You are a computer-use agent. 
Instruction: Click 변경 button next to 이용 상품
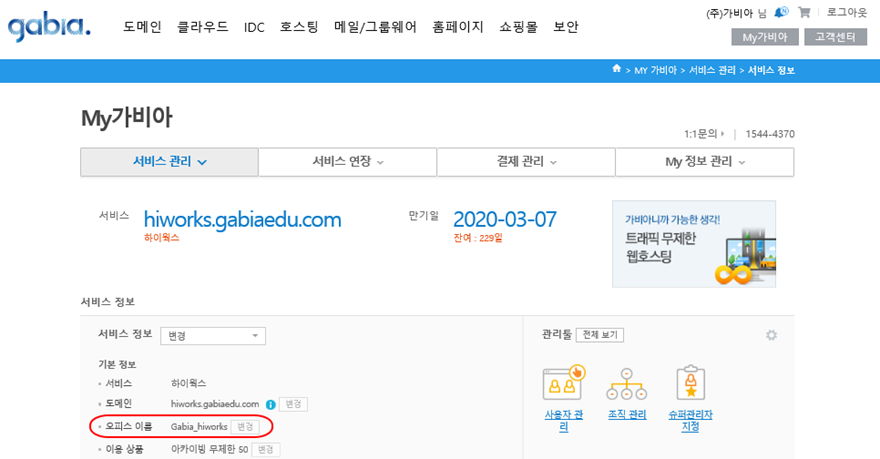[265, 449]
